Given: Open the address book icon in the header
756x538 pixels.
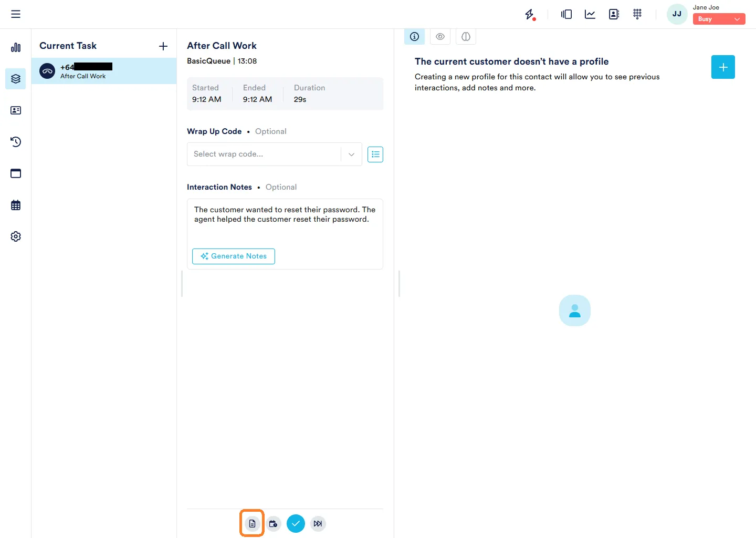Looking at the screenshot, I should coord(614,14).
